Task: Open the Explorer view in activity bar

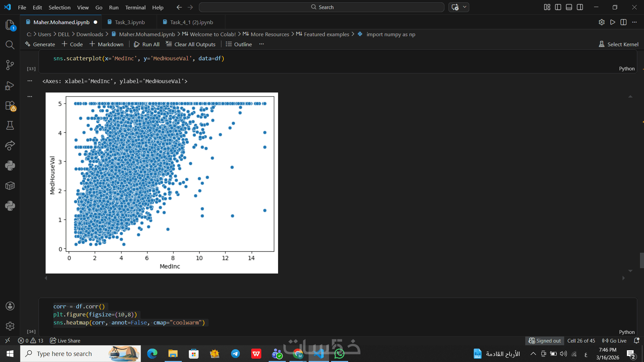Action: [x=10, y=25]
